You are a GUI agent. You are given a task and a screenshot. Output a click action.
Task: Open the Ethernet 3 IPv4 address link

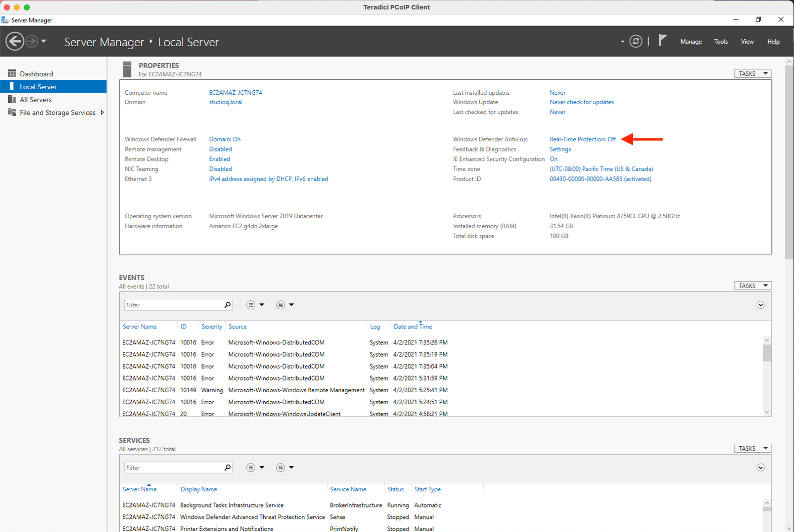tap(268, 179)
